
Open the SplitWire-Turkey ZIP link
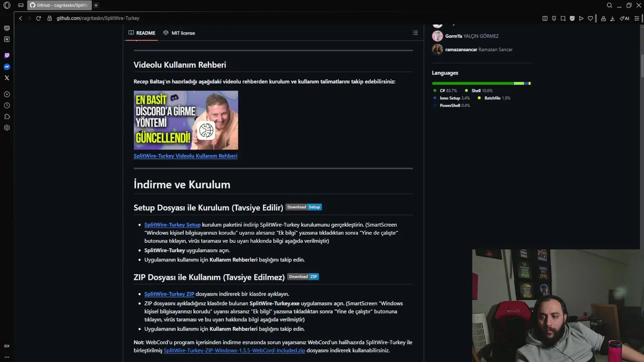(169, 294)
